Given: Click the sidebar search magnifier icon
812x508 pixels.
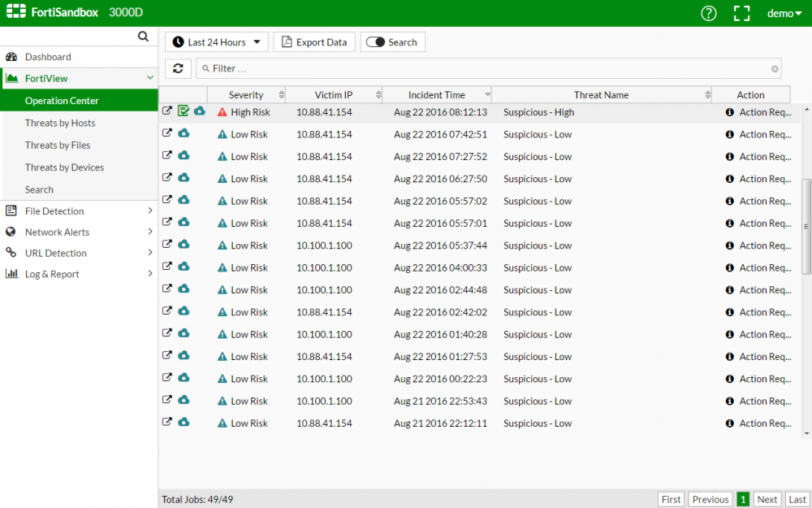Looking at the screenshot, I should coord(144,37).
